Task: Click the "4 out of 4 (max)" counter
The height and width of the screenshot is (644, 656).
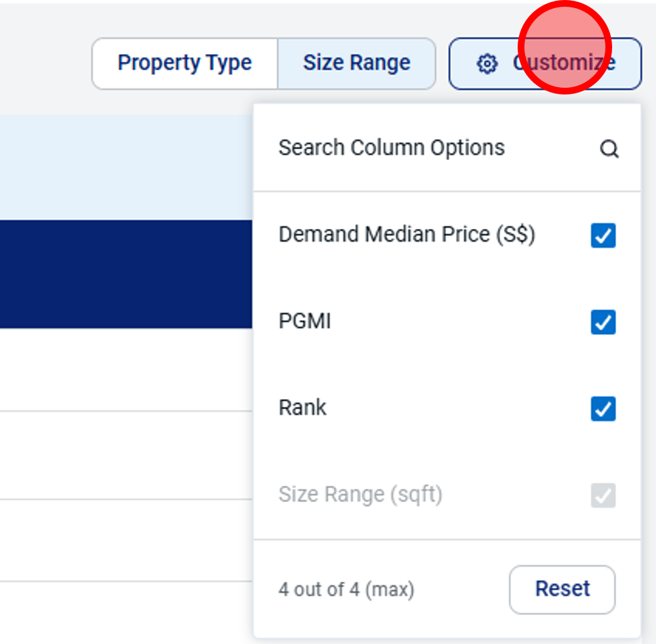Action: (x=346, y=589)
